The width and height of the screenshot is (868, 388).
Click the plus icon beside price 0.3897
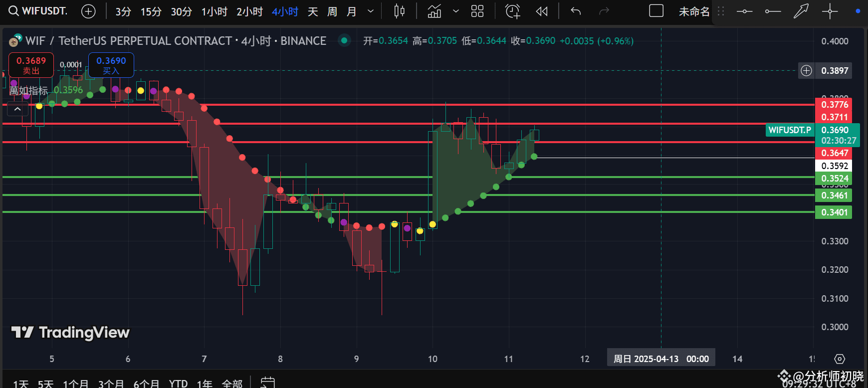coord(806,70)
